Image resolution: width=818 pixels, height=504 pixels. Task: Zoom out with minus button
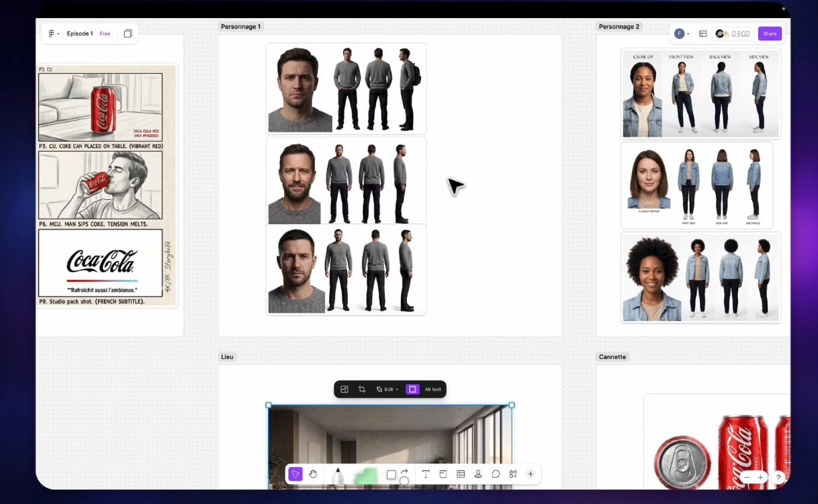[747, 477]
